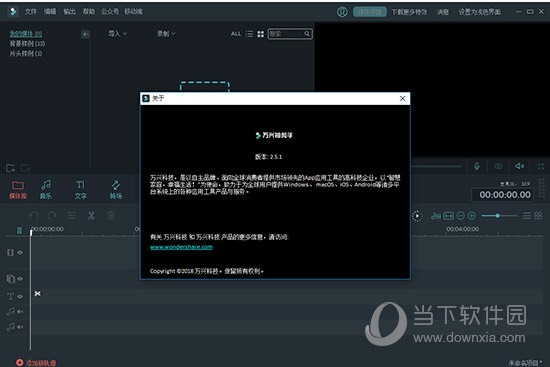
Task: Toggle video track visibility eye
Action: pyautogui.click(x=20, y=252)
